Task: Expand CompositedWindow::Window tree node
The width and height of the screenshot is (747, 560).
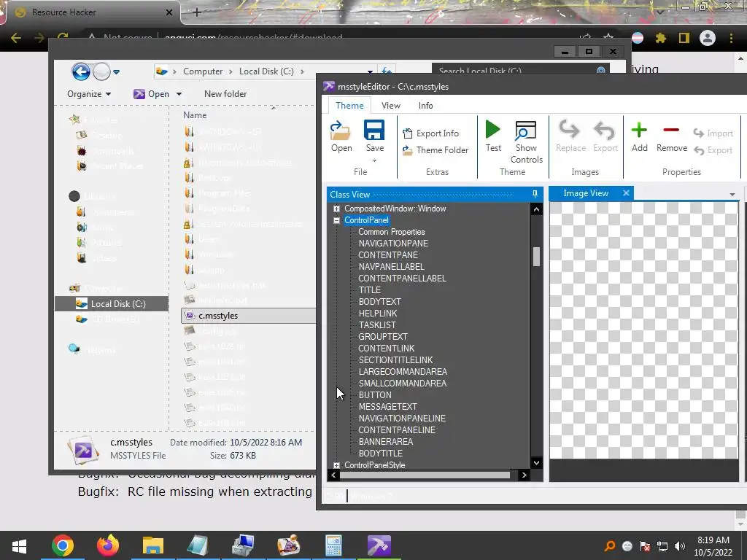Action: click(x=336, y=209)
